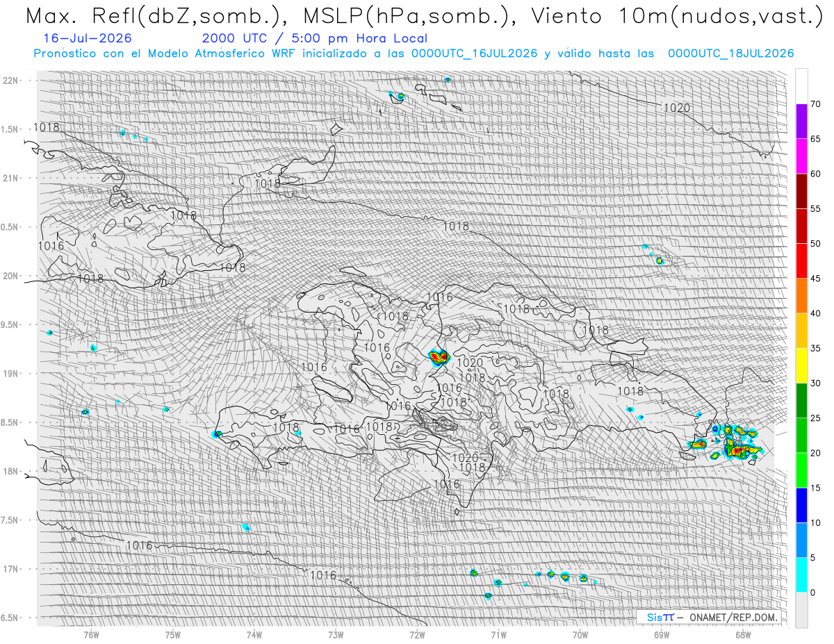Viewport: 834px width, 644px height.
Task: Click the 68W longitude axis label
Action: click(x=743, y=634)
